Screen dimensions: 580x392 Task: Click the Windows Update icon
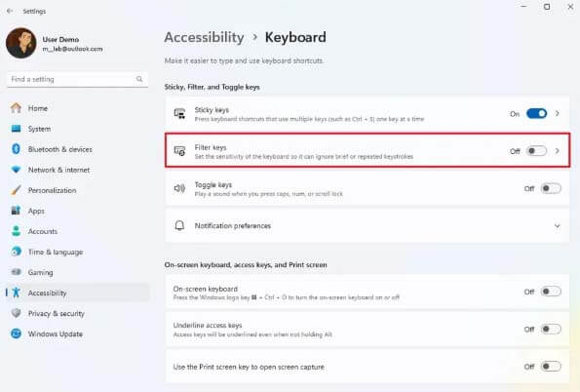click(x=16, y=333)
